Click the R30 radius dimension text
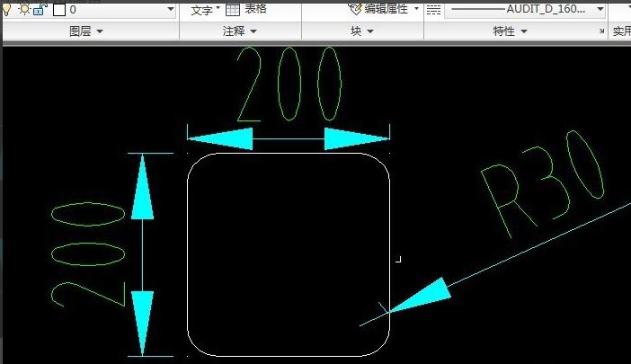Screen dimensions: 631x364 click(543, 183)
